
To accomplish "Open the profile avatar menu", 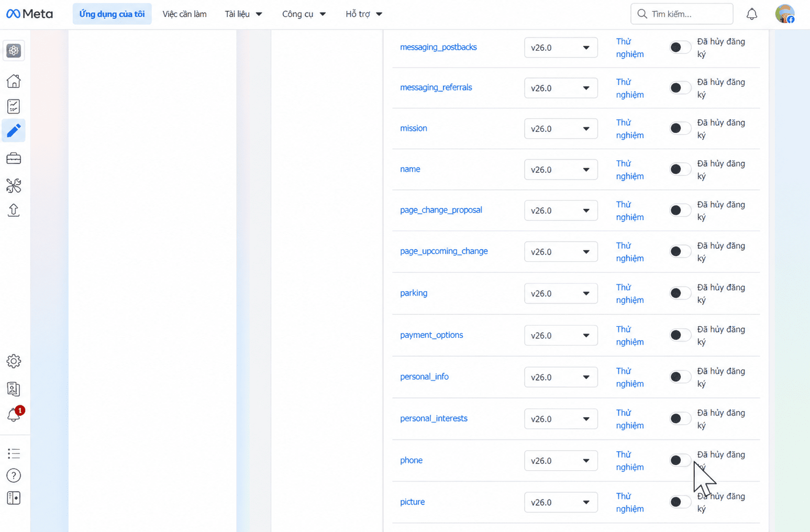I will [785, 14].
